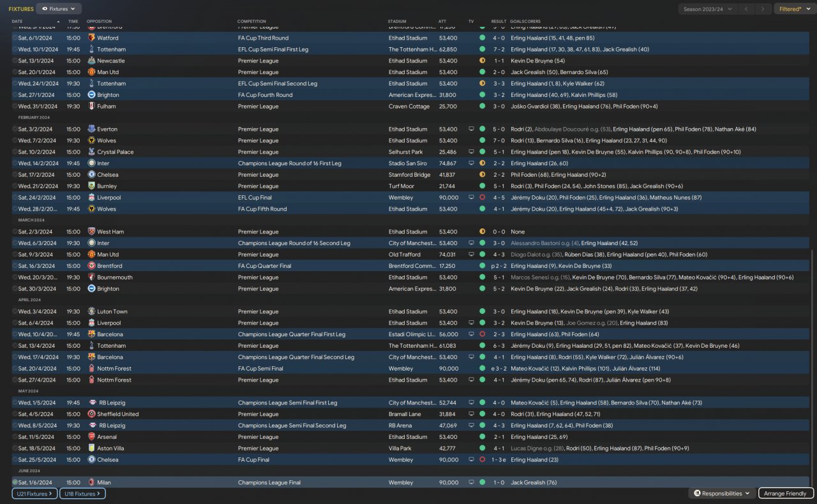
Task: Click the 4 - 5 result against Liverpool
Action: tap(498, 198)
